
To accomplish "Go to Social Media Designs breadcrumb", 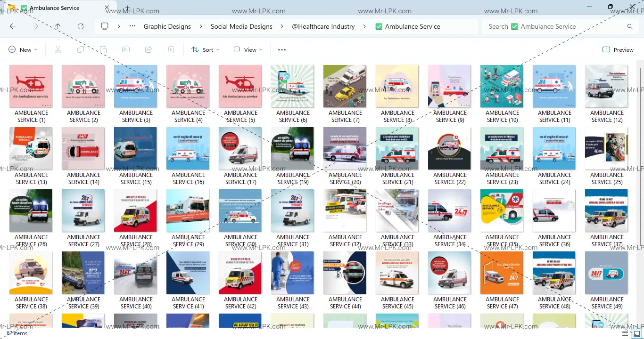I will coord(241,26).
